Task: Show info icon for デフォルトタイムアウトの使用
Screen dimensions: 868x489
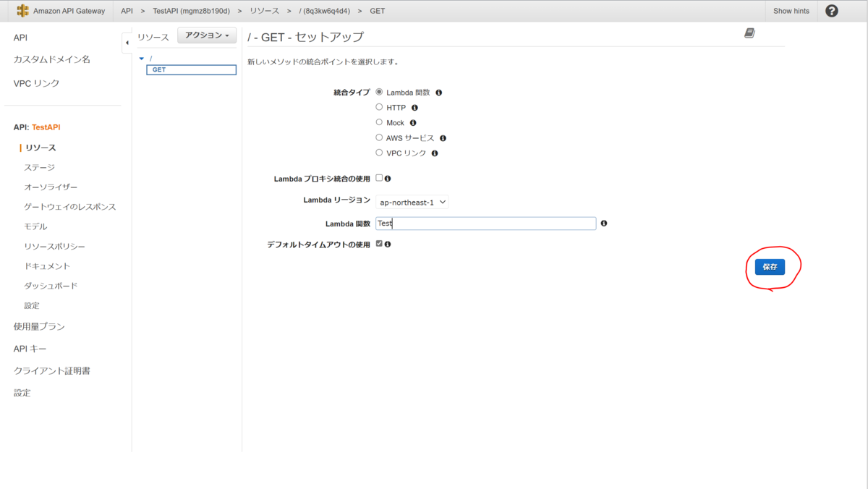Action: (x=388, y=244)
